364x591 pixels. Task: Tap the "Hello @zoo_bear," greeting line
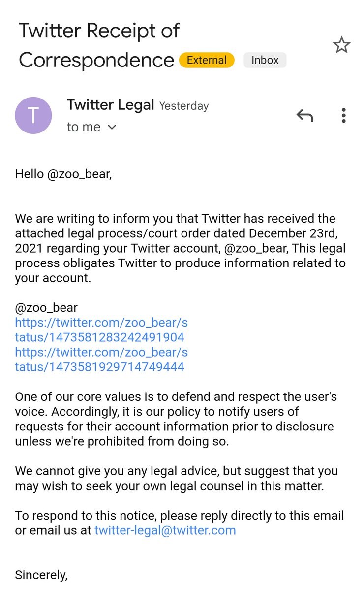63,174
